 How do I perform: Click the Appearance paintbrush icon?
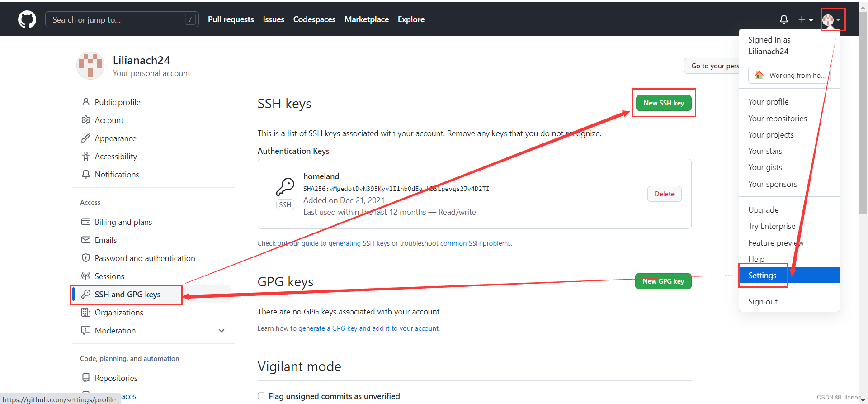point(86,138)
